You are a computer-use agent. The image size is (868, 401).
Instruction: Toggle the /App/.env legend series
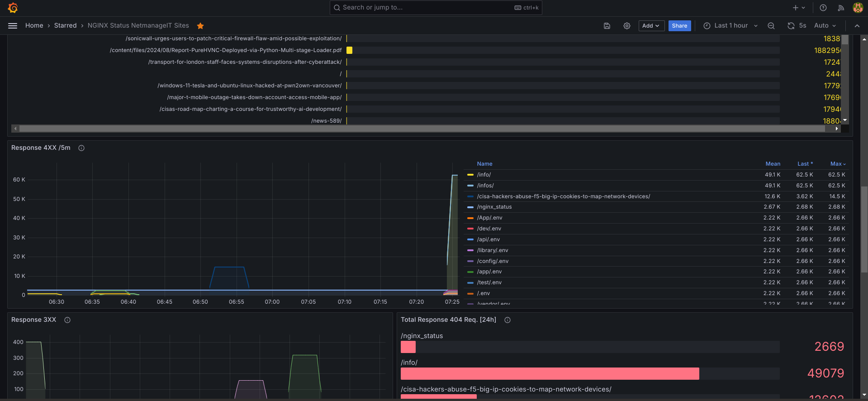[x=489, y=218]
